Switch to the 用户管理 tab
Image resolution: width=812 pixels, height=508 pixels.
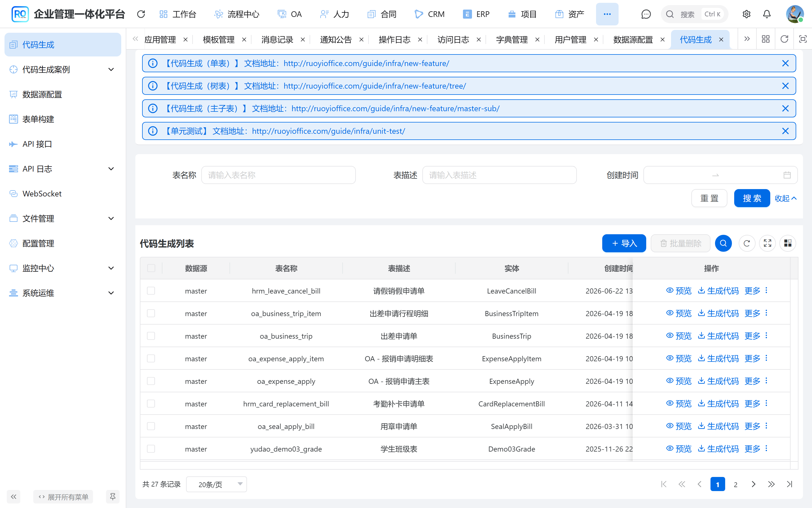(x=570, y=40)
